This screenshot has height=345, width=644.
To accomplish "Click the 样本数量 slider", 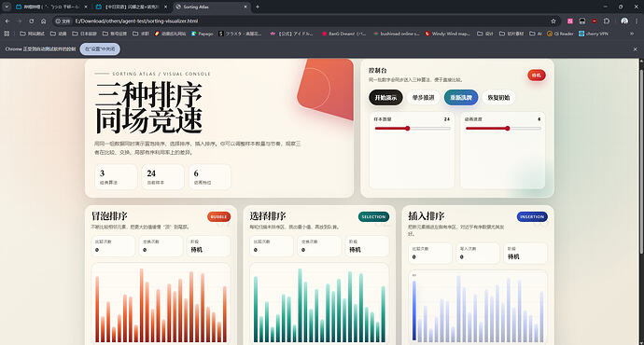I will pyautogui.click(x=412, y=129).
